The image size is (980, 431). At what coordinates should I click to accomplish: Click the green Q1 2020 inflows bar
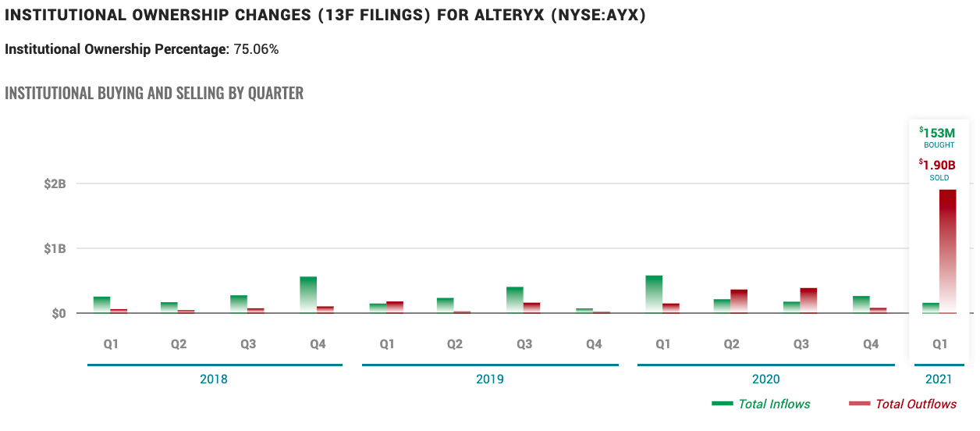coord(654,294)
